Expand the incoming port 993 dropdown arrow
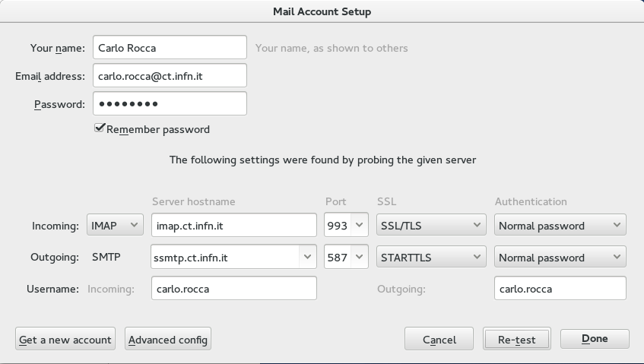Viewport: 644px width, 364px height. [x=360, y=225]
